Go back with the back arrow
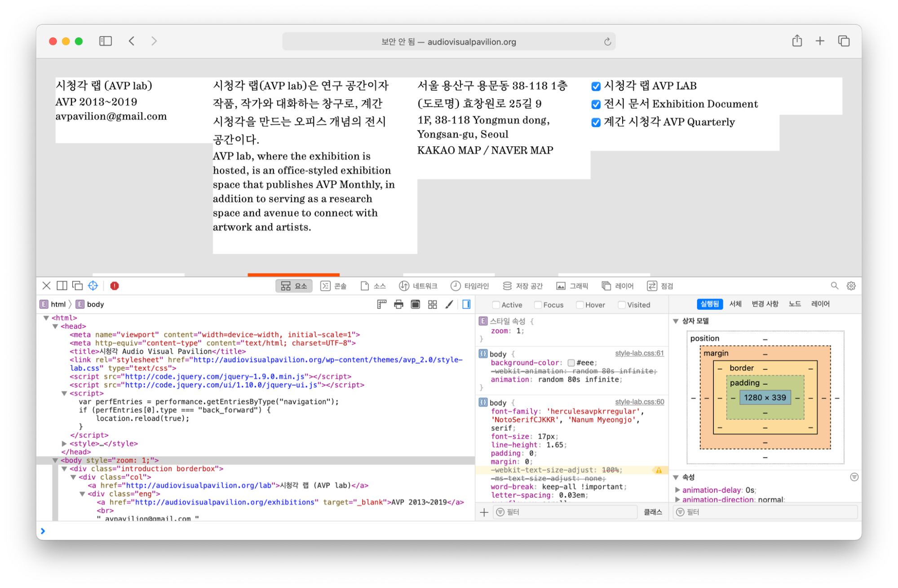Viewport: 898px width, 588px height. 132,41
